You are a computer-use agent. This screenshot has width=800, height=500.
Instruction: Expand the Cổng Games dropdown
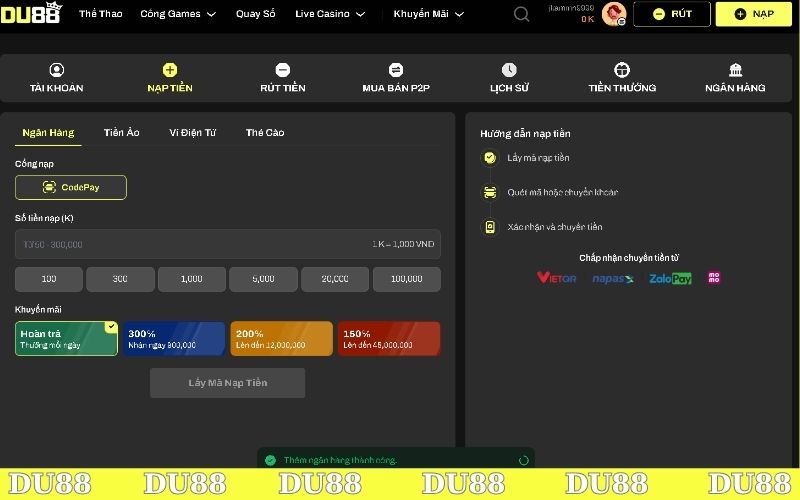pos(178,14)
